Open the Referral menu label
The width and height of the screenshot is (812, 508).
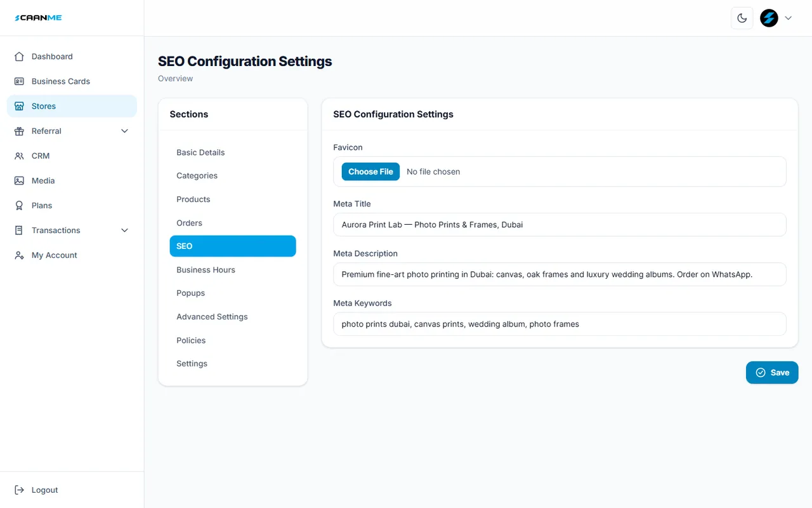click(46, 131)
